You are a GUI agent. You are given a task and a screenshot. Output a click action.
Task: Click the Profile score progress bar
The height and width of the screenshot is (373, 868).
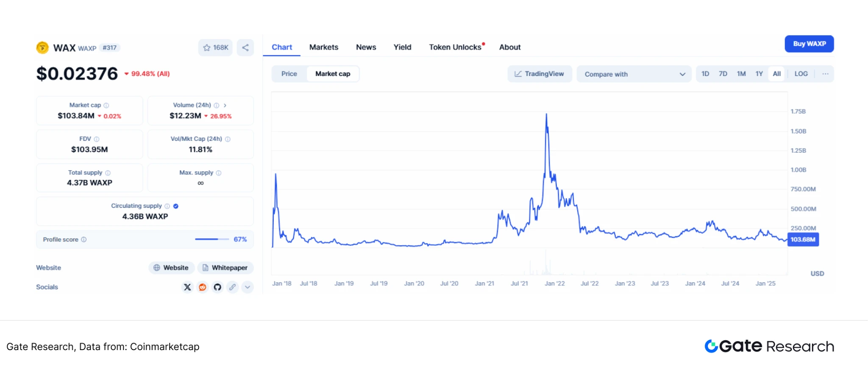pos(212,239)
